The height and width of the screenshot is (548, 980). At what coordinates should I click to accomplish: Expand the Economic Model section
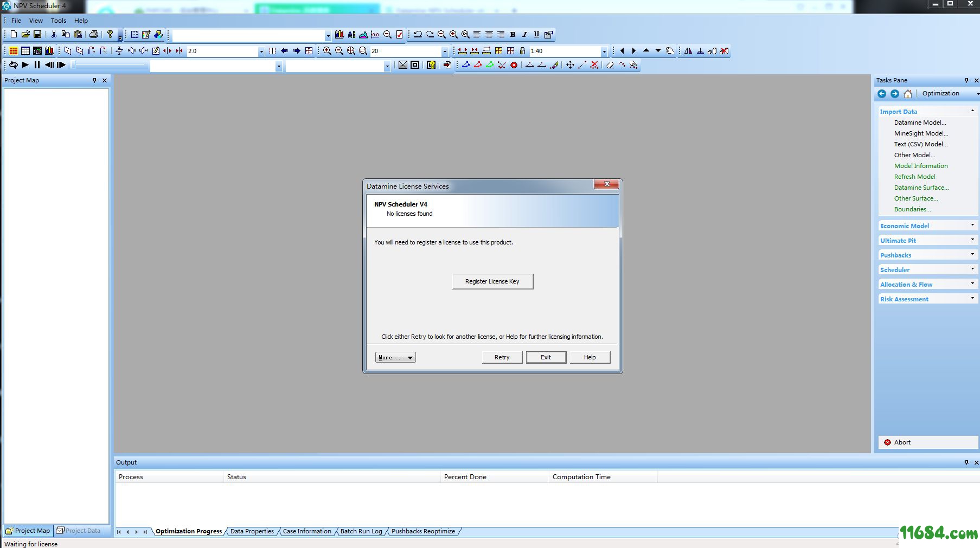click(927, 225)
